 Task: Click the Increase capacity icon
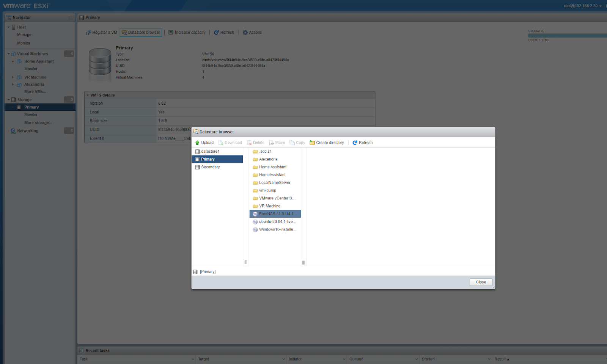coord(171,33)
